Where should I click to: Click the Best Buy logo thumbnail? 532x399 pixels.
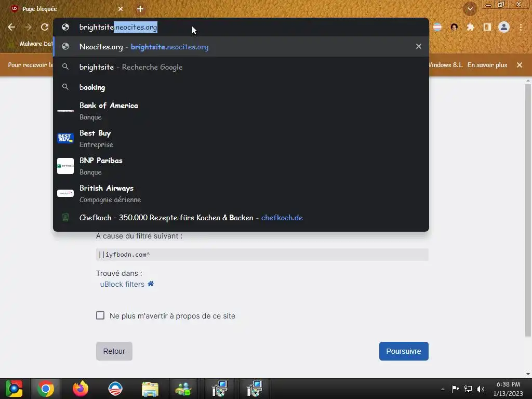[x=65, y=138]
